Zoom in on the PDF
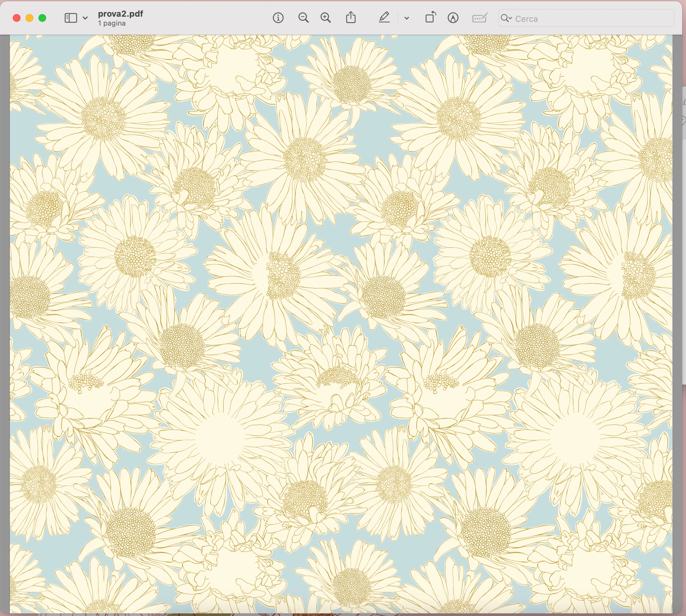686x616 pixels. pos(325,18)
